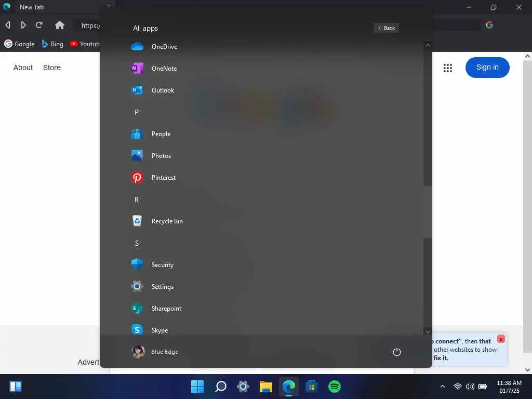532x399 pixels.
Task: Launch the Security app icon
Action: click(x=137, y=264)
